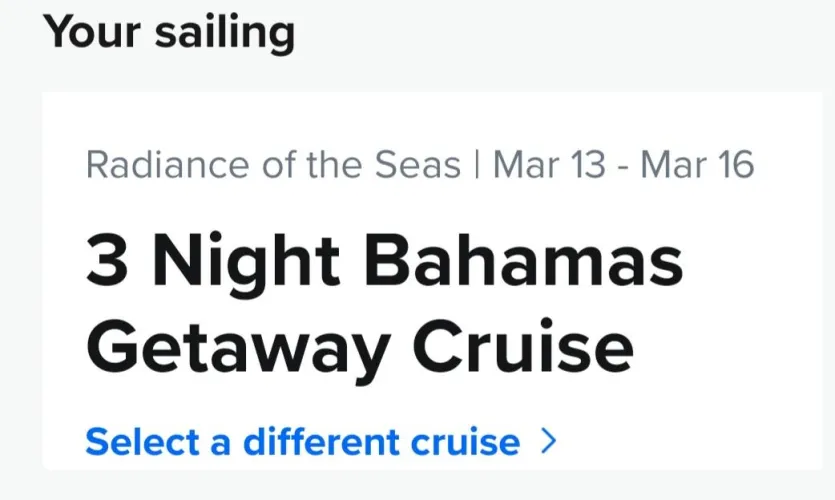
Task: Click the bold word Cruise in the title
Action: coord(523,347)
